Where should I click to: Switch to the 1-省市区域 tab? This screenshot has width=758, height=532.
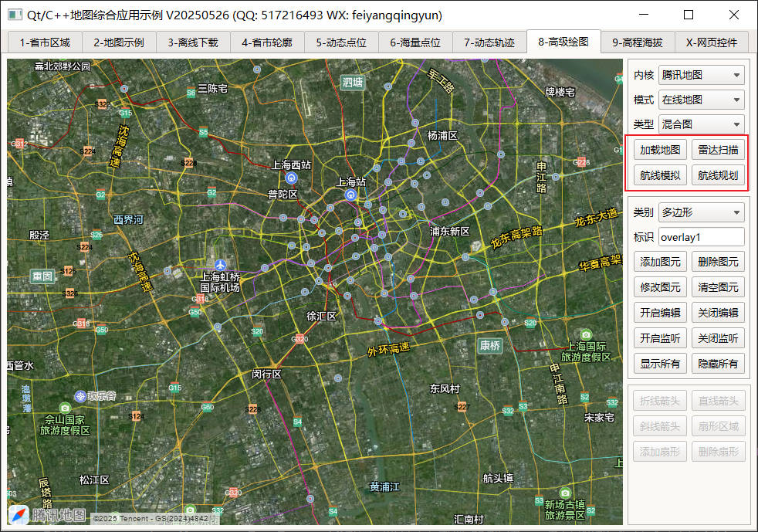(x=45, y=42)
